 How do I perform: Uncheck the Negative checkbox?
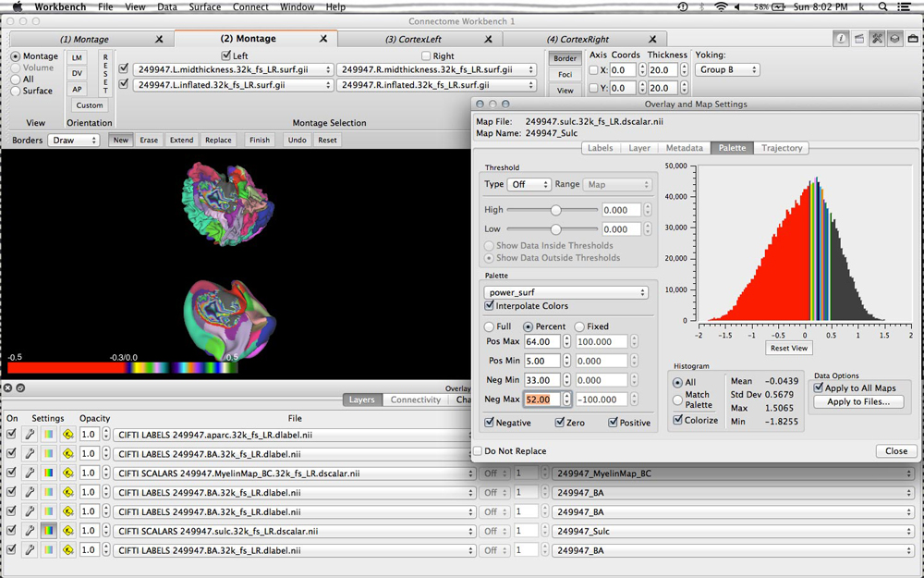pyautogui.click(x=489, y=423)
